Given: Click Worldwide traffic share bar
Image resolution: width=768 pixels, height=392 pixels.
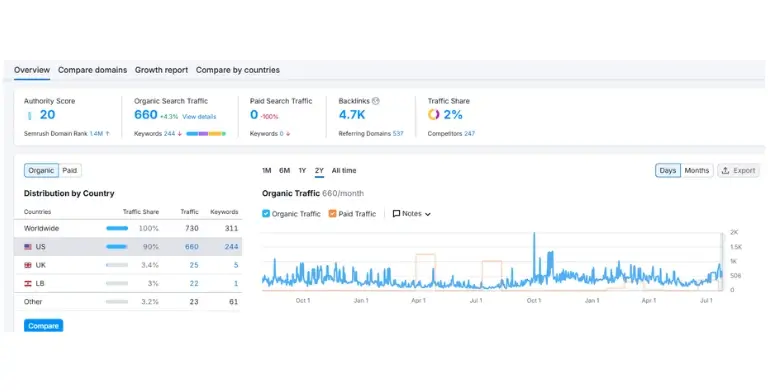Looking at the screenshot, I should coord(117,228).
